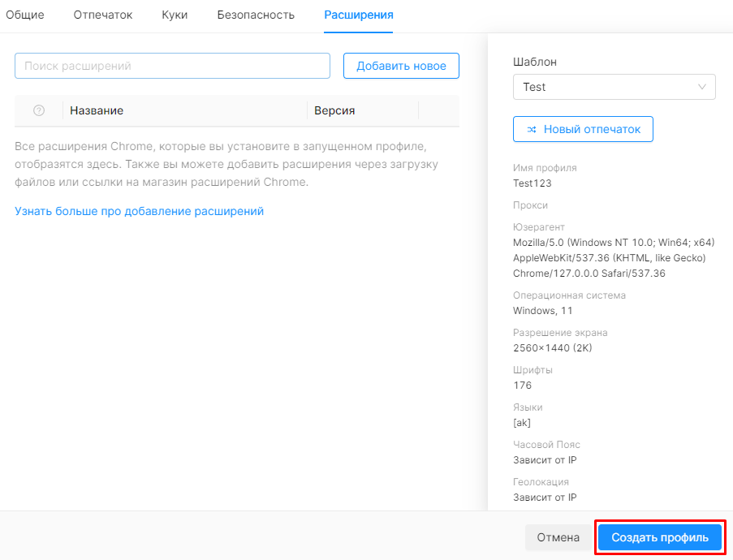
Task: Click the Добавить новое button
Action: click(401, 66)
